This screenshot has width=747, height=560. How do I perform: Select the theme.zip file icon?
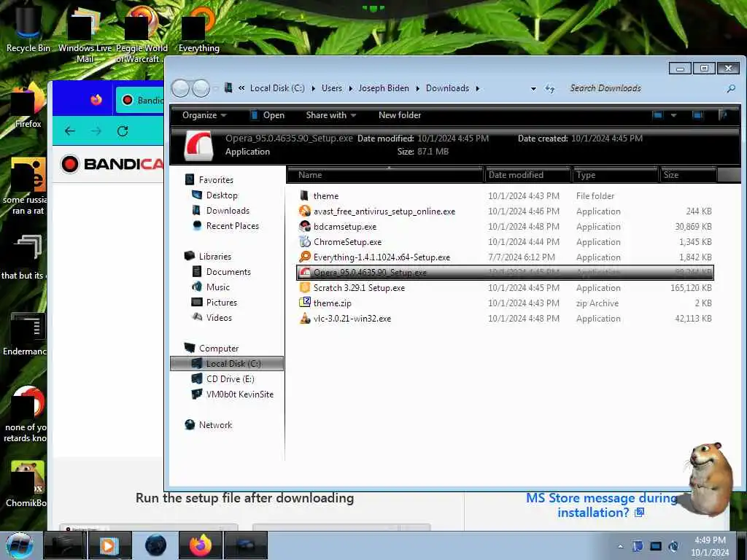(305, 303)
